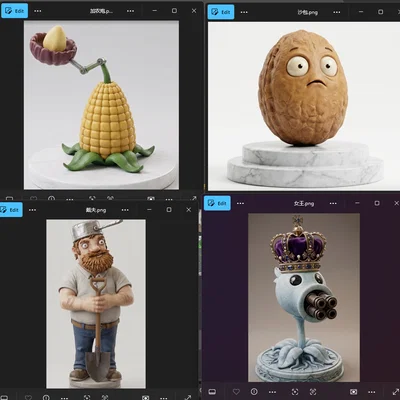The image size is (400, 400).
Task: Open the ellipsis menu after the wall-nut file name
Action: tap(337, 12)
